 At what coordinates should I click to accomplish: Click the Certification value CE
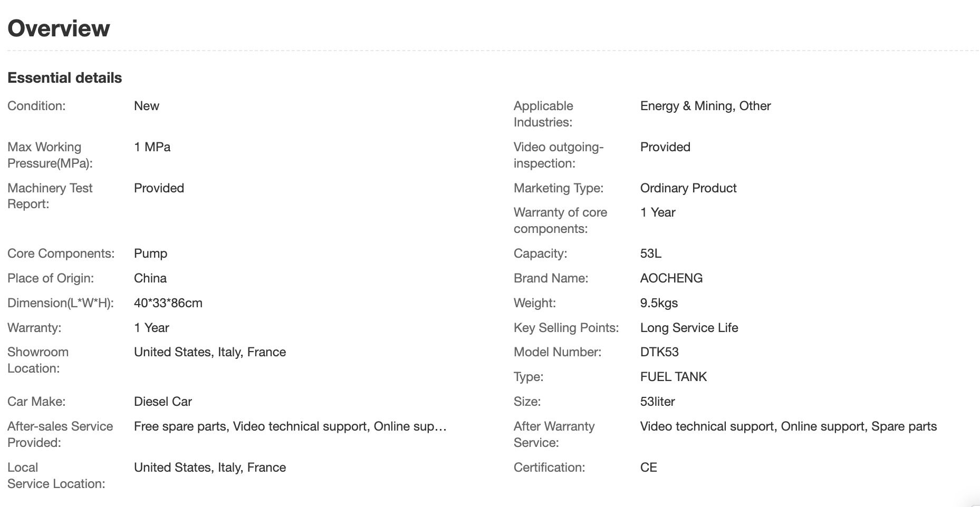pyautogui.click(x=648, y=467)
